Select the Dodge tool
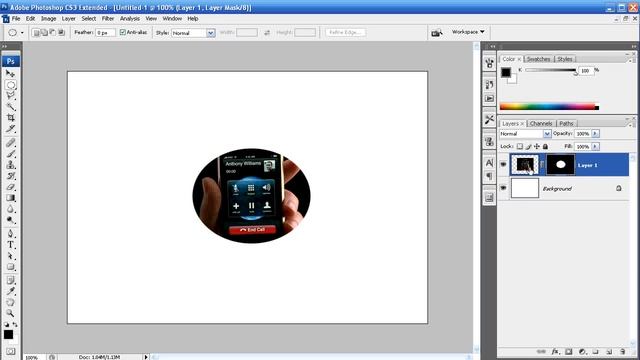 pyautogui.click(x=11, y=220)
